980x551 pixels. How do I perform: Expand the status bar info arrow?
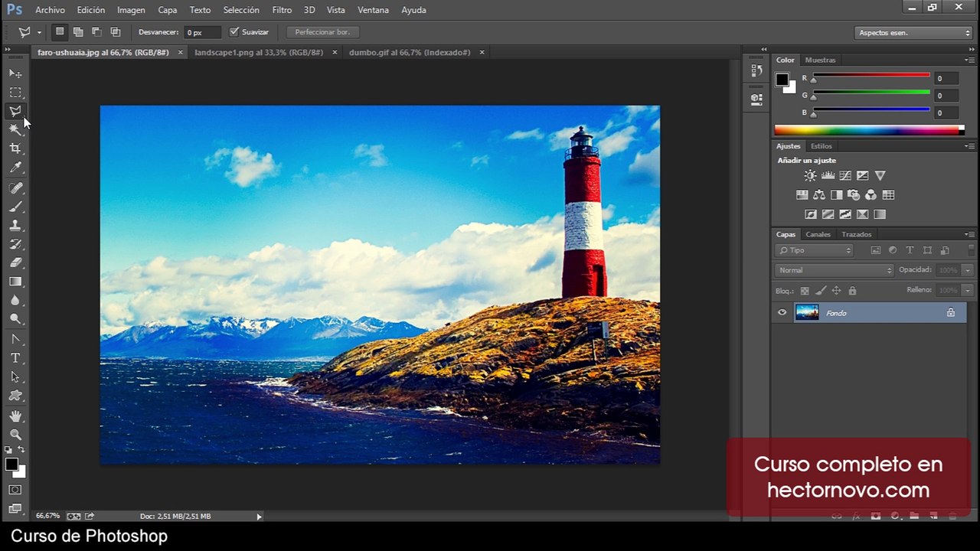click(x=259, y=517)
